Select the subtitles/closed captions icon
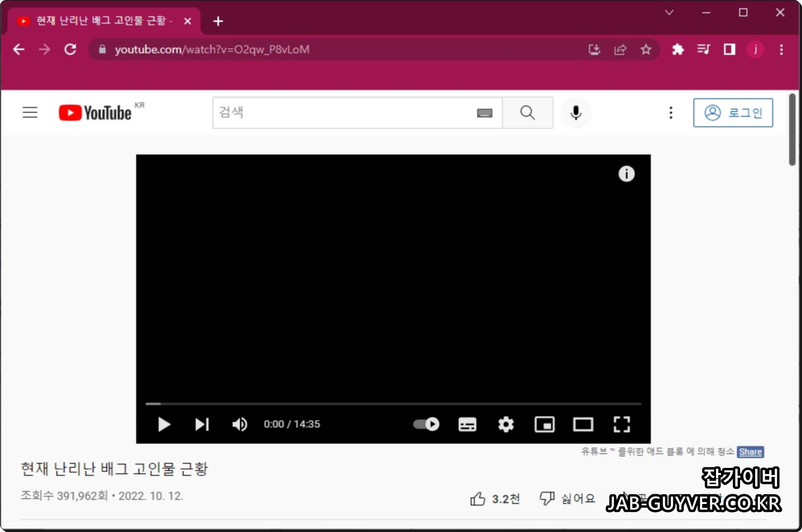 point(467,424)
